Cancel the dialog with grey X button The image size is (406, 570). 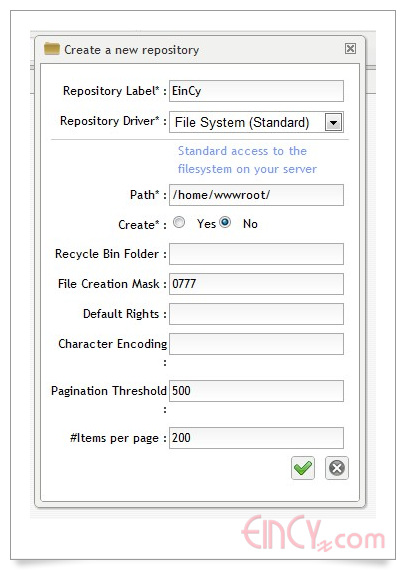pyautogui.click(x=337, y=468)
